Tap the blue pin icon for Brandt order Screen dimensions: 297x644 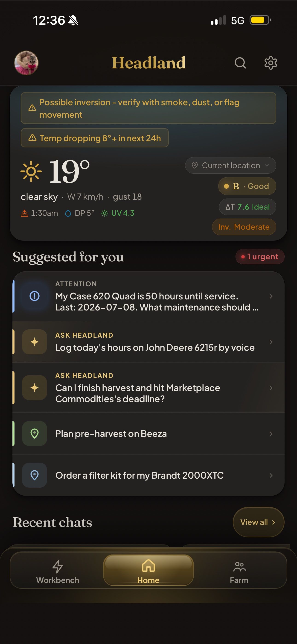coord(35,475)
